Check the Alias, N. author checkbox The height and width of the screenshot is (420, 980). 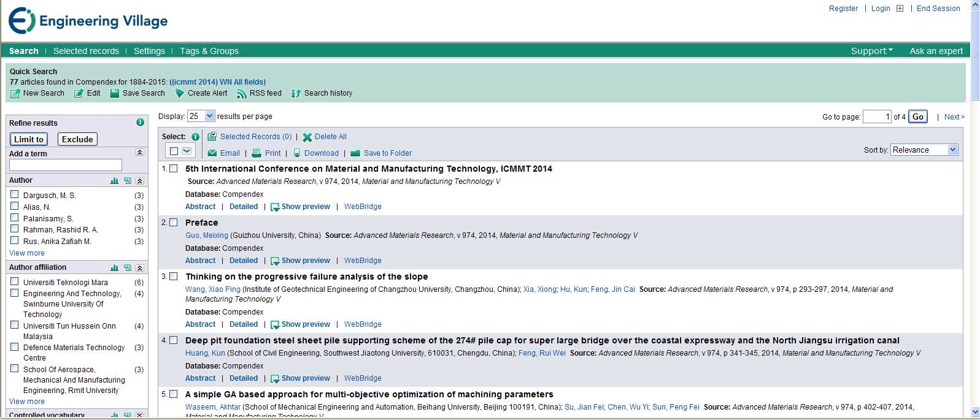click(x=15, y=206)
